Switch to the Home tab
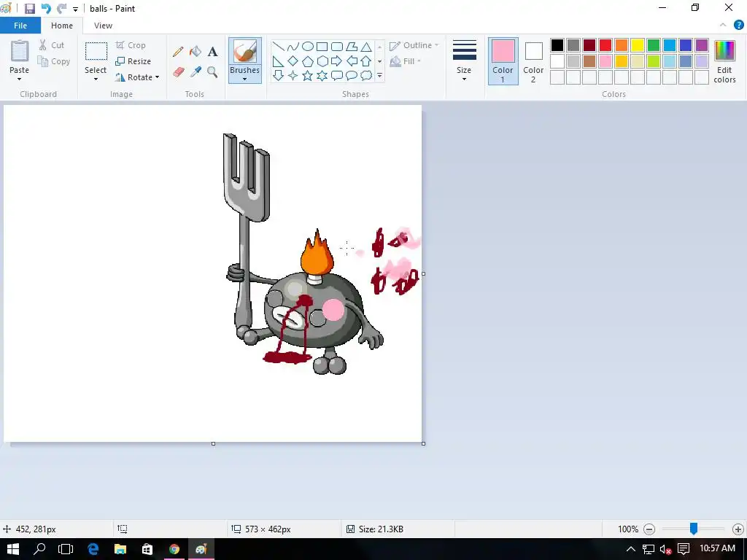747x560 pixels. tap(62, 26)
